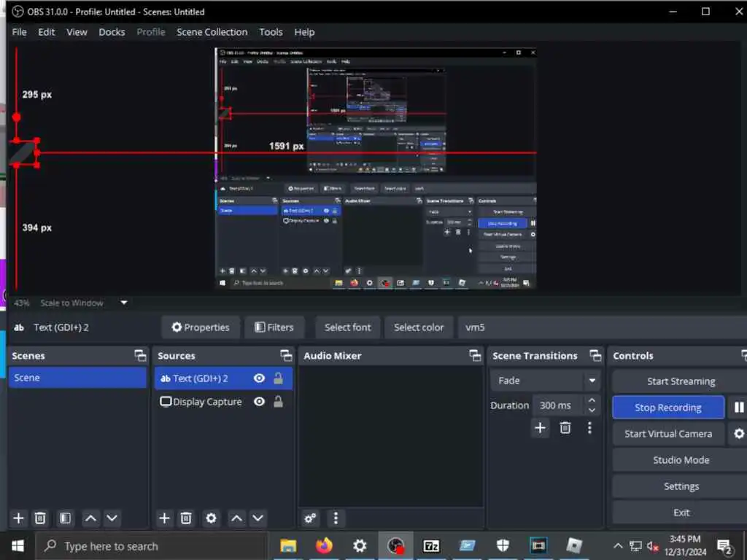Pop out the Scene Transitions dock
Viewport: 747px width, 560px height.
tap(595, 356)
